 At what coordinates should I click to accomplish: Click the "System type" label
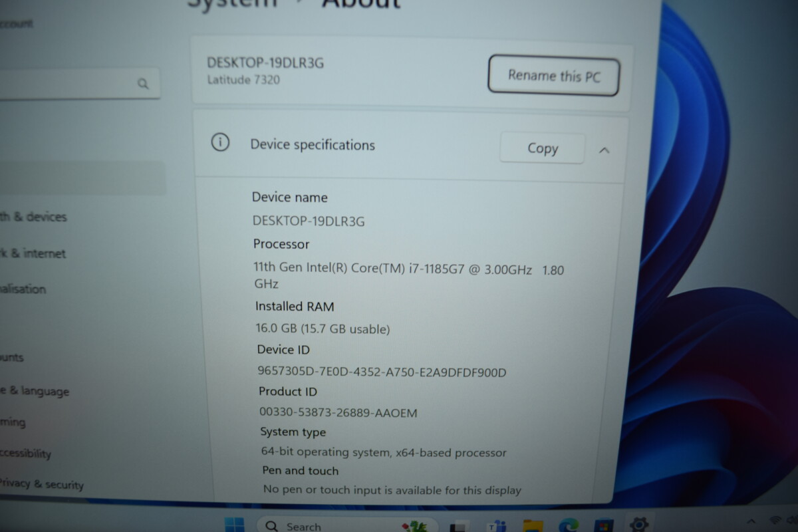click(x=293, y=432)
